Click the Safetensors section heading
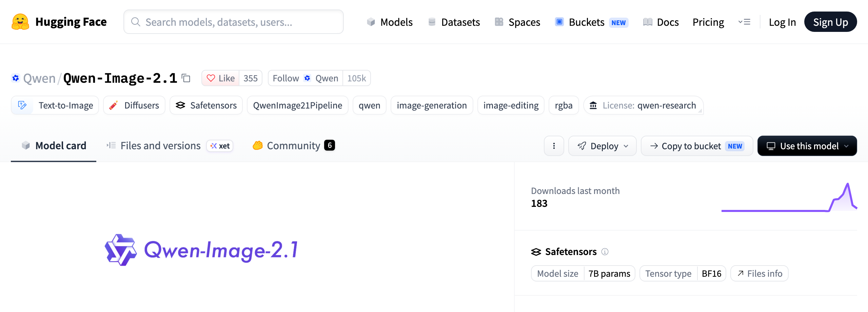868x312 pixels. [x=571, y=252]
